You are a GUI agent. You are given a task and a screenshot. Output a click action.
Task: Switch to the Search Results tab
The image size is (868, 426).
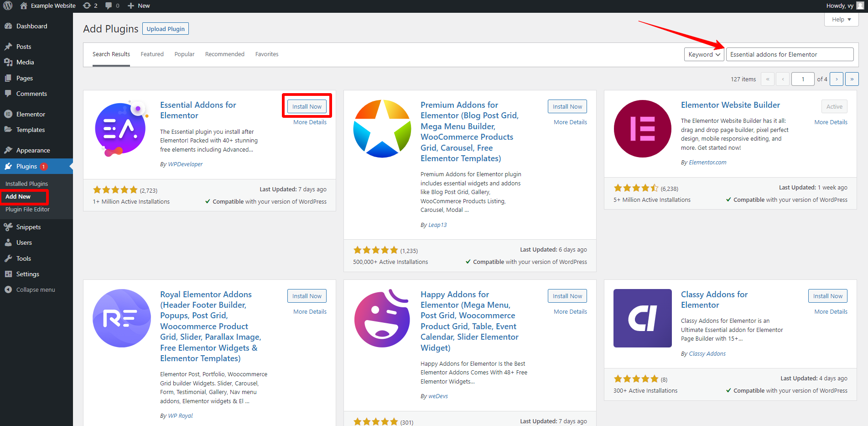click(x=111, y=54)
